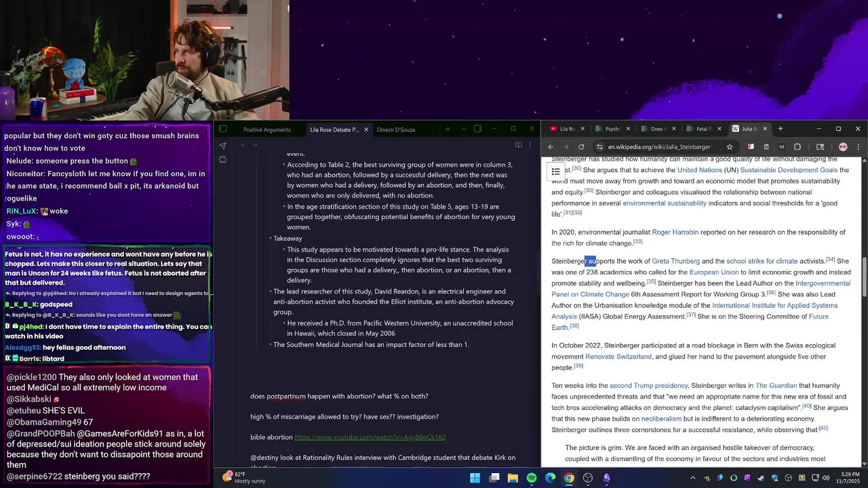Open neoliberalism link
Screen dimensions: 868x488
click(x=661, y=419)
